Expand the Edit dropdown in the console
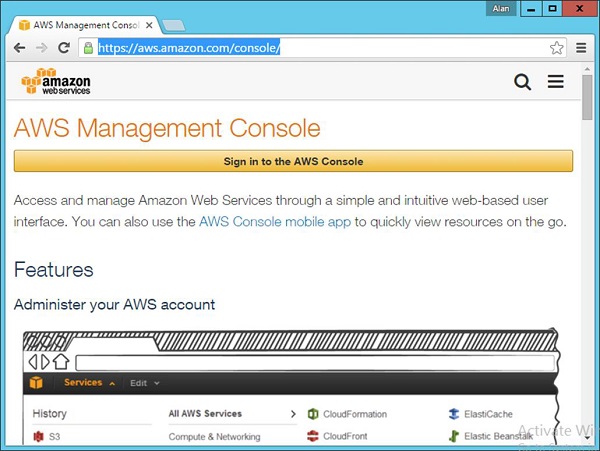This screenshot has width=600, height=451. tap(144, 383)
